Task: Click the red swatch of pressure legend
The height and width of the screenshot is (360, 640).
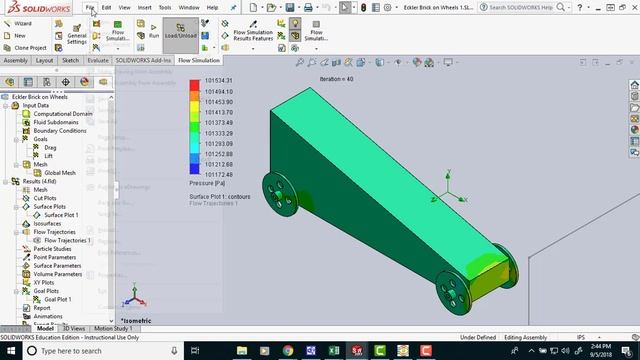Action: (x=195, y=85)
